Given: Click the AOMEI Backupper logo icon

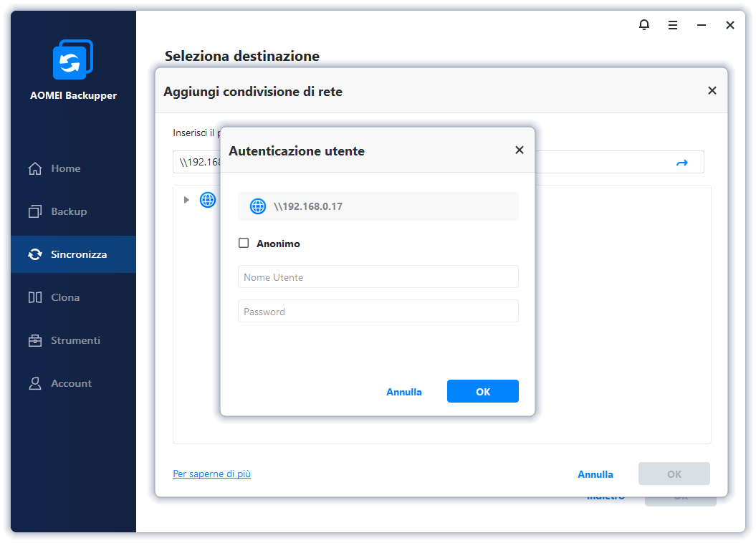Looking at the screenshot, I should click(x=73, y=59).
